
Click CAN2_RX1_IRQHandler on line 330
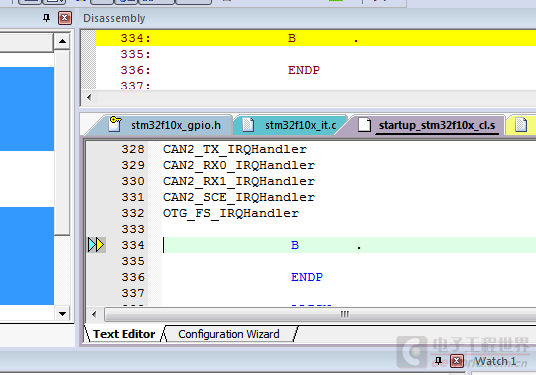pyautogui.click(x=239, y=181)
